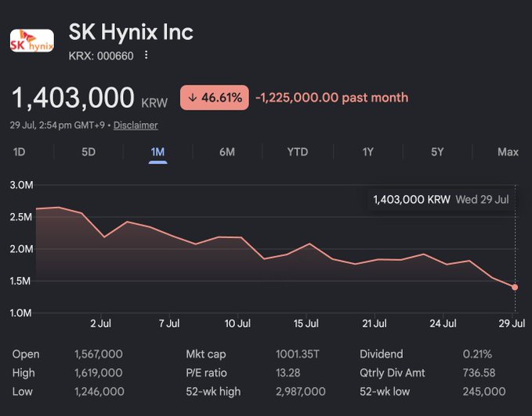The height and width of the screenshot is (416, 532).
Task: Select the 1M time range tab
Action: coord(157,152)
